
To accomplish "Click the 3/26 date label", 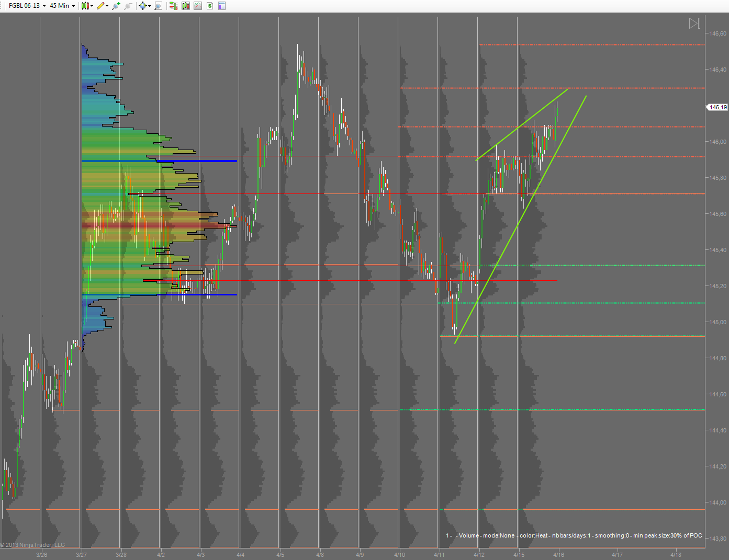I will [x=42, y=555].
